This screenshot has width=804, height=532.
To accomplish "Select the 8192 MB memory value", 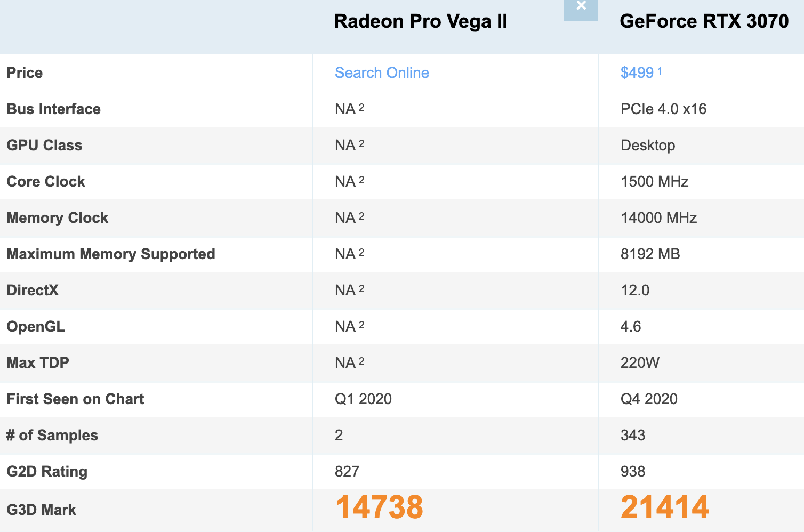I will coord(650,254).
